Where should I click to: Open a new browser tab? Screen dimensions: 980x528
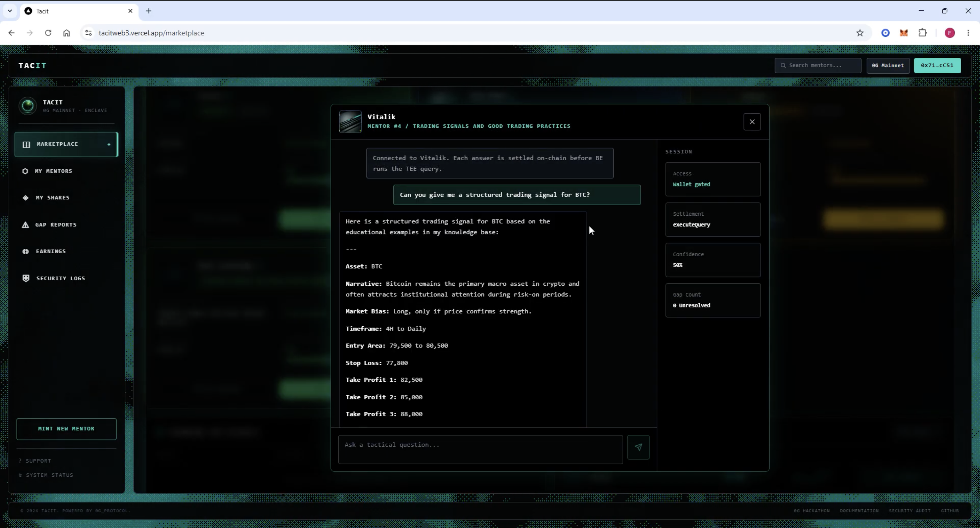tap(149, 11)
